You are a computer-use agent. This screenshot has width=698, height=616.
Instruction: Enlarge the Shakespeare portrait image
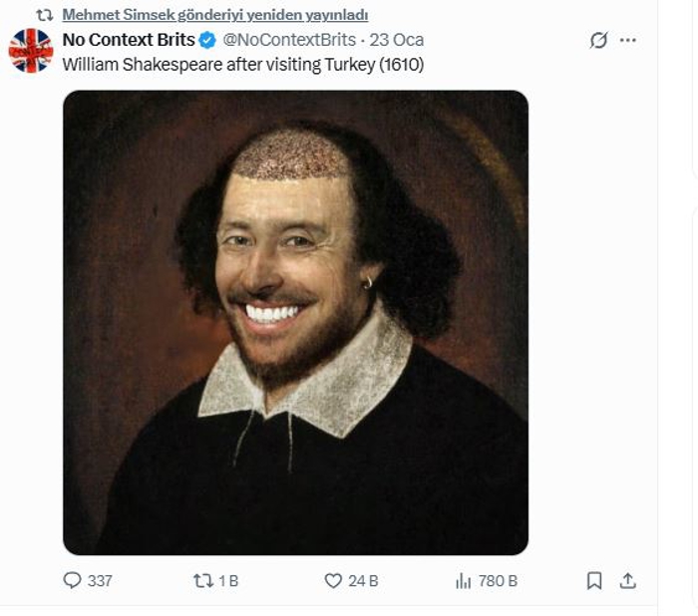point(295,322)
